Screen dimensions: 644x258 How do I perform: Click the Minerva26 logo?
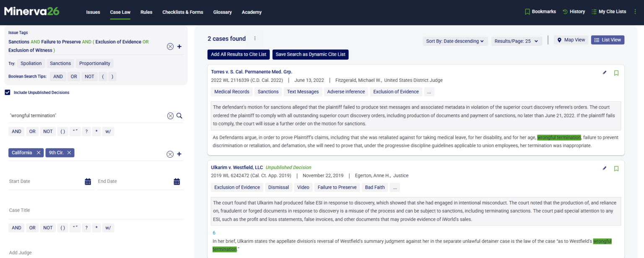(x=32, y=11)
